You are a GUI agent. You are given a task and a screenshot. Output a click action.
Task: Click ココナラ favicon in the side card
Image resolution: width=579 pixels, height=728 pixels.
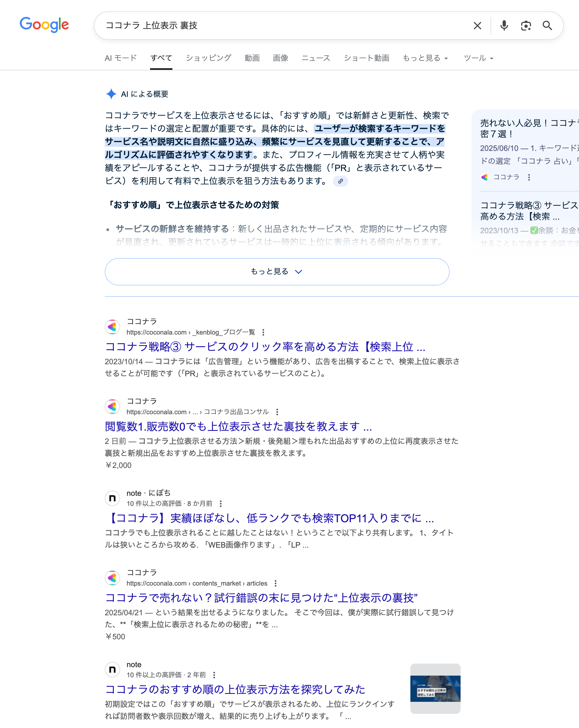(485, 177)
